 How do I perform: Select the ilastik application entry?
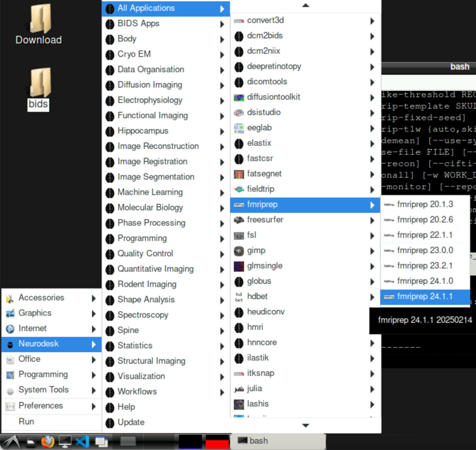coord(305,358)
